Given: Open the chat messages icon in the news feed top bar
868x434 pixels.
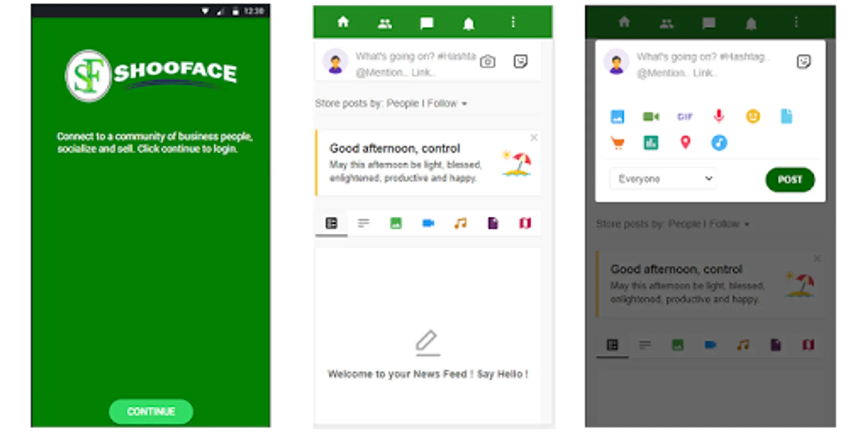Looking at the screenshot, I should 427,23.
